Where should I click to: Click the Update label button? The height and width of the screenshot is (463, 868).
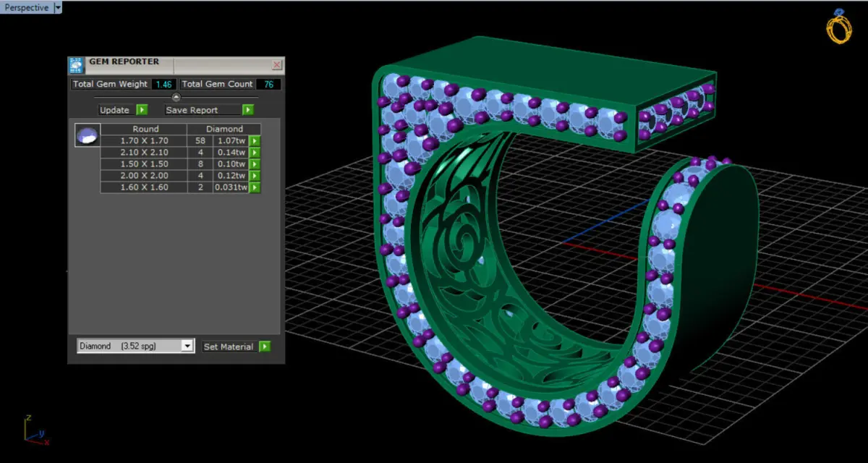[x=116, y=110]
